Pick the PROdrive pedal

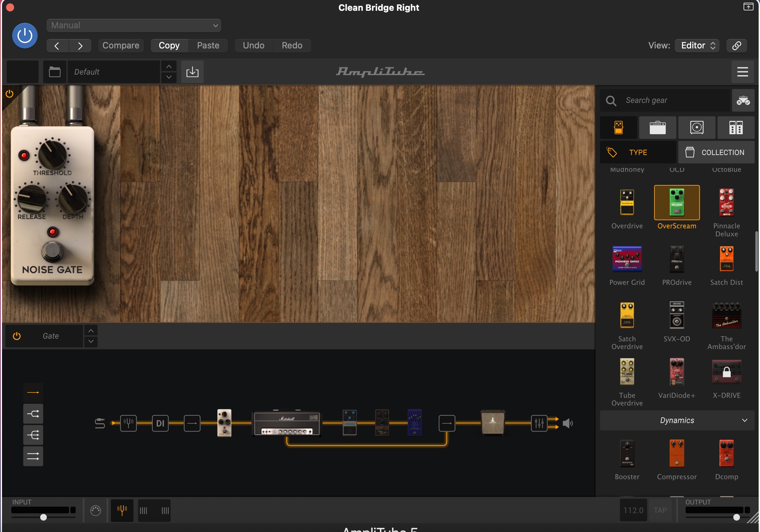(x=677, y=259)
